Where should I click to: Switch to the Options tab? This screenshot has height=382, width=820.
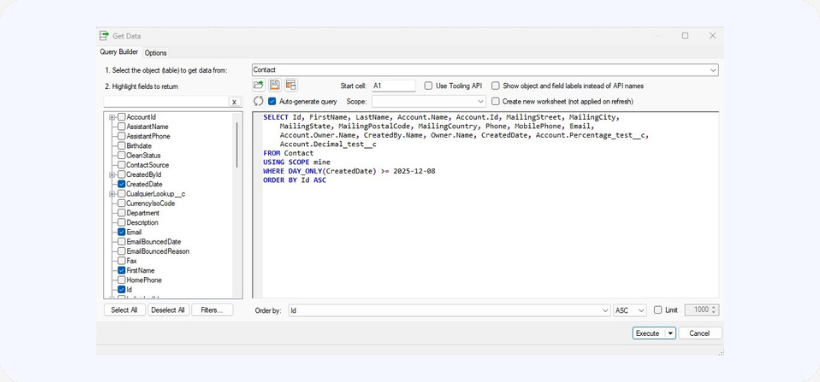155,53
